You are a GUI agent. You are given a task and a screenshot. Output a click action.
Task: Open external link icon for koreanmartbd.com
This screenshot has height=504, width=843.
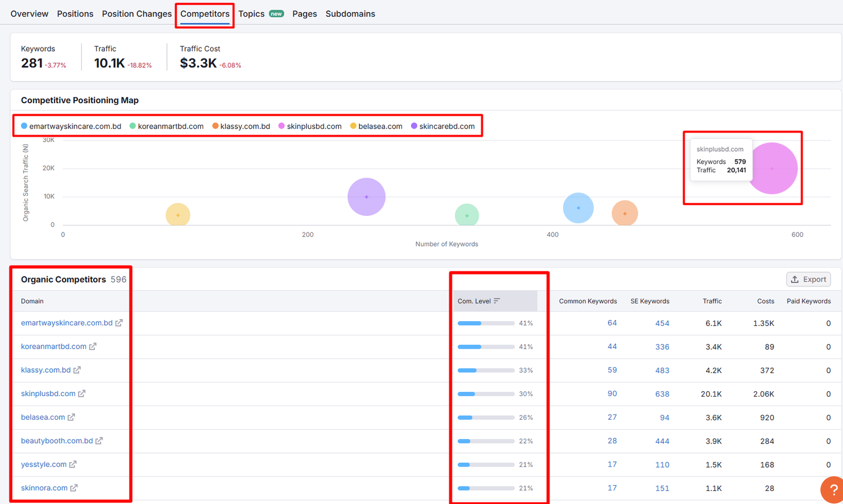point(93,347)
